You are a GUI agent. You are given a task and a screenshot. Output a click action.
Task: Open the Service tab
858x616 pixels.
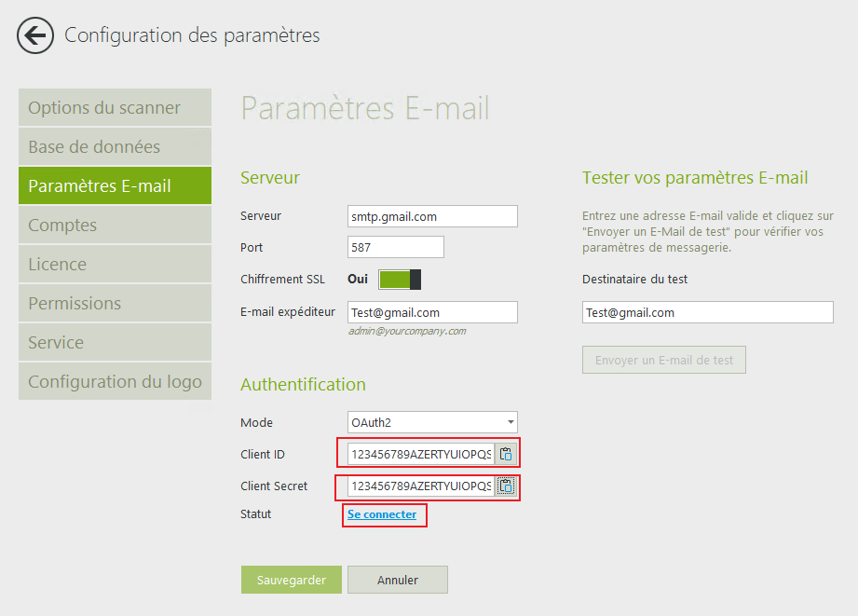coord(115,343)
